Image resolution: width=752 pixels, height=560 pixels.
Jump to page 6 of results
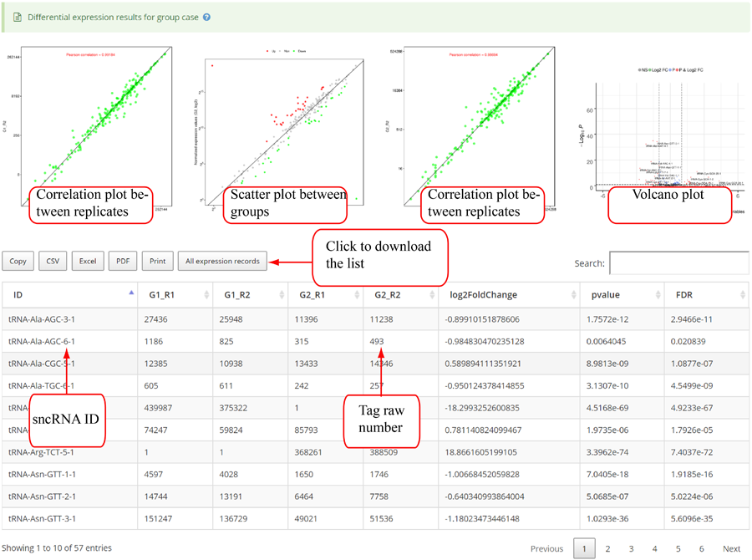pos(701,548)
